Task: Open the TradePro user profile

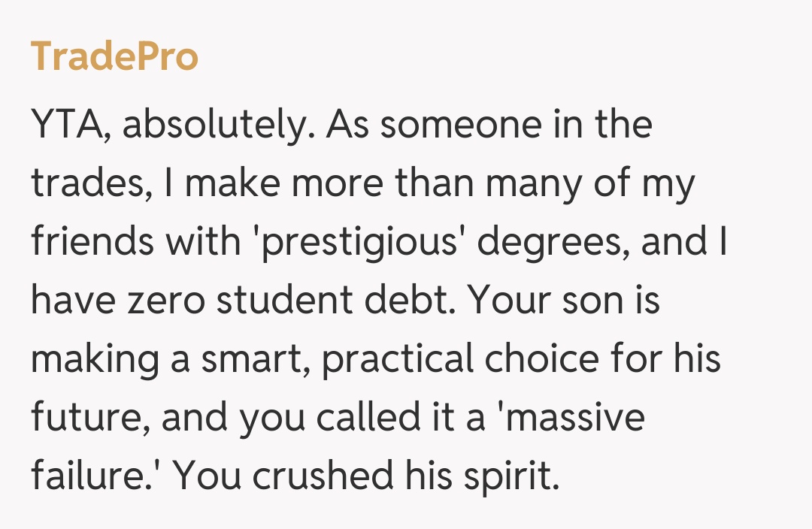Action: [114, 57]
